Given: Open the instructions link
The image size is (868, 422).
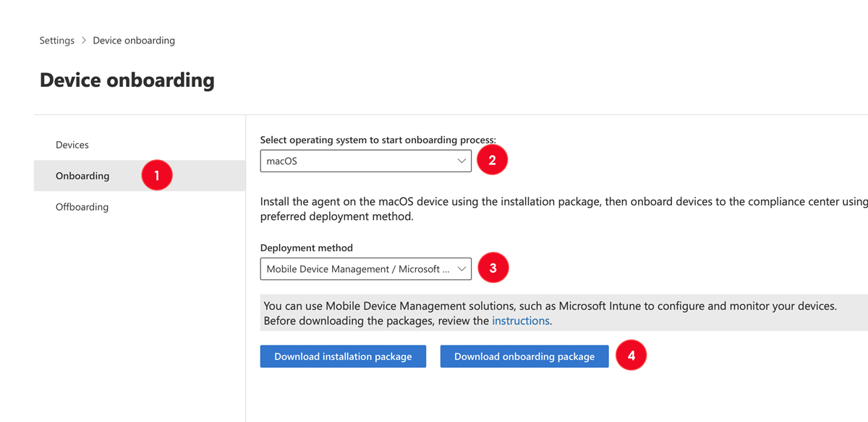Looking at the screenshot, I should (x=521, y=321).
